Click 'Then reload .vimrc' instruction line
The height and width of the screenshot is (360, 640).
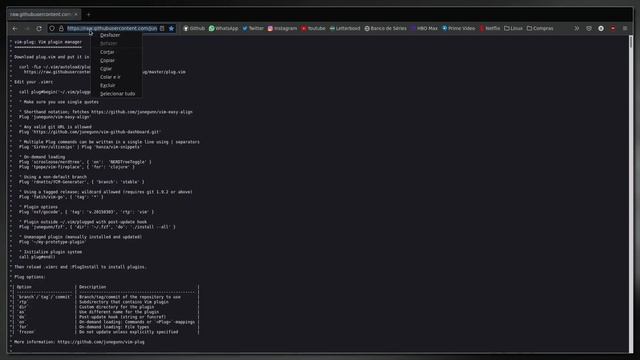pos(80,267)
